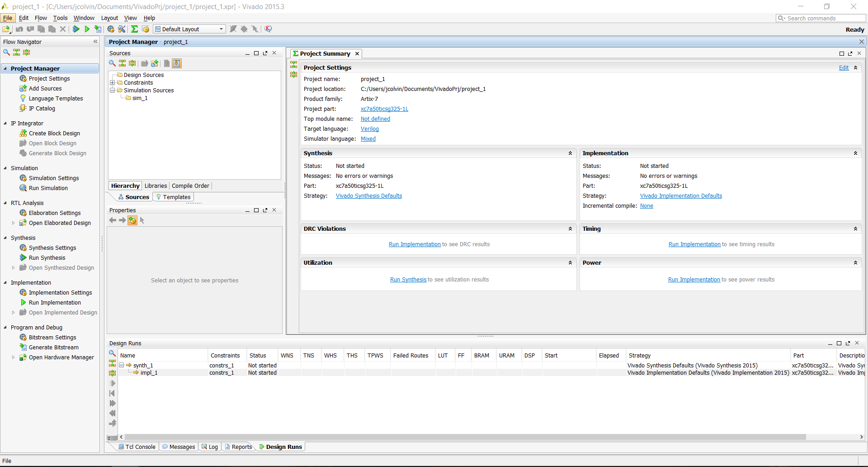Expand the Open Elaborated Design item arrow
Image resolution: width=868 pixels, height=467 pixels.
point(13,223)
